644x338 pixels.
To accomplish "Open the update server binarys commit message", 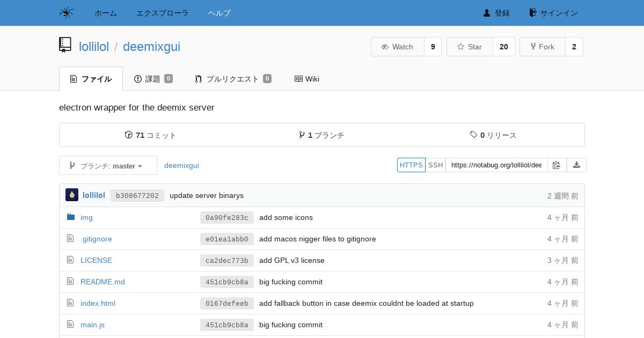I will (x=207, y=195).
